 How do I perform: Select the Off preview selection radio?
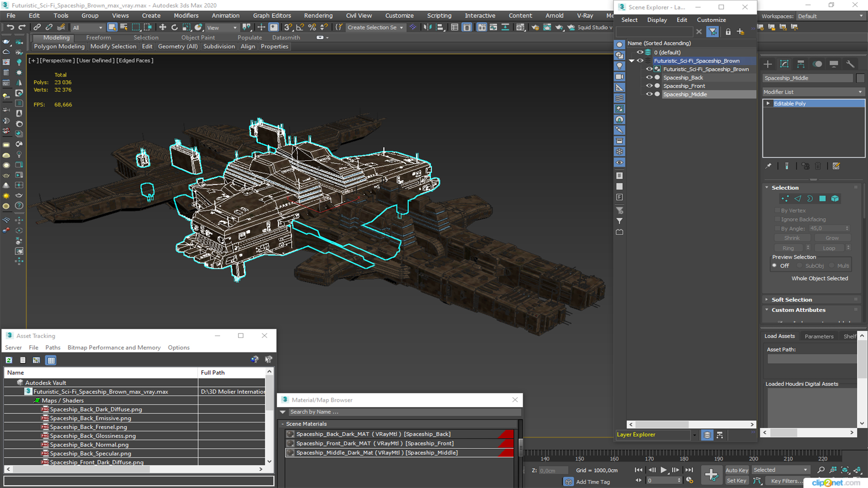[774, 266]
